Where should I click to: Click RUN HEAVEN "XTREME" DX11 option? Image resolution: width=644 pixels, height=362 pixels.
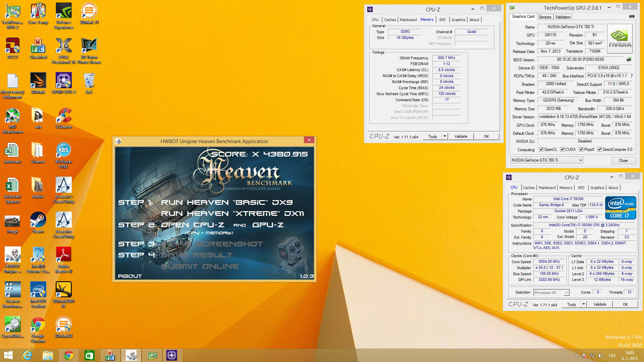(x=232, y=214)
